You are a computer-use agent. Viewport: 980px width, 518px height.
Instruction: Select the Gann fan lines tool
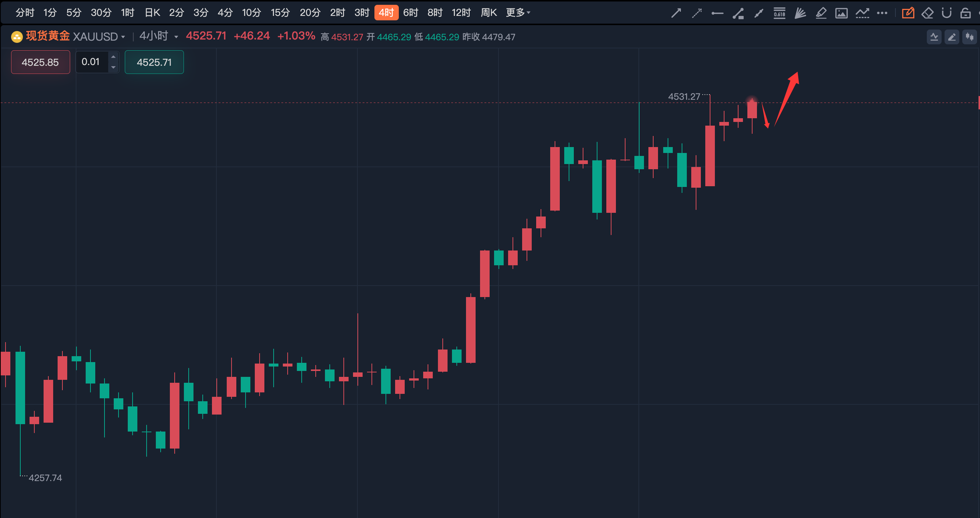point(800,13)
